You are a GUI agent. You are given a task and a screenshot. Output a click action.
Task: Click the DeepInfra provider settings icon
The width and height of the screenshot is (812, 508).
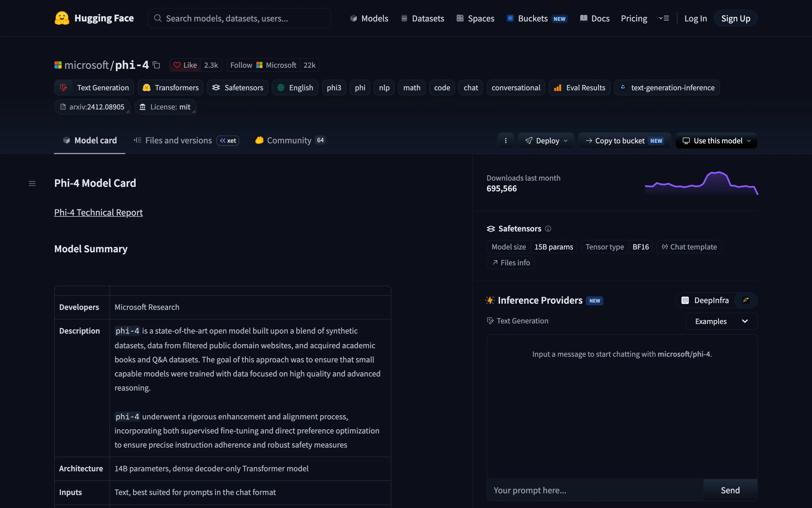746,300
